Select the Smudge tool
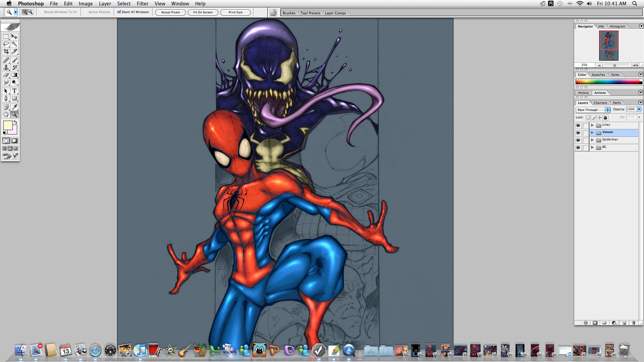Screen dimensions: 644x362 click(6, 82)
